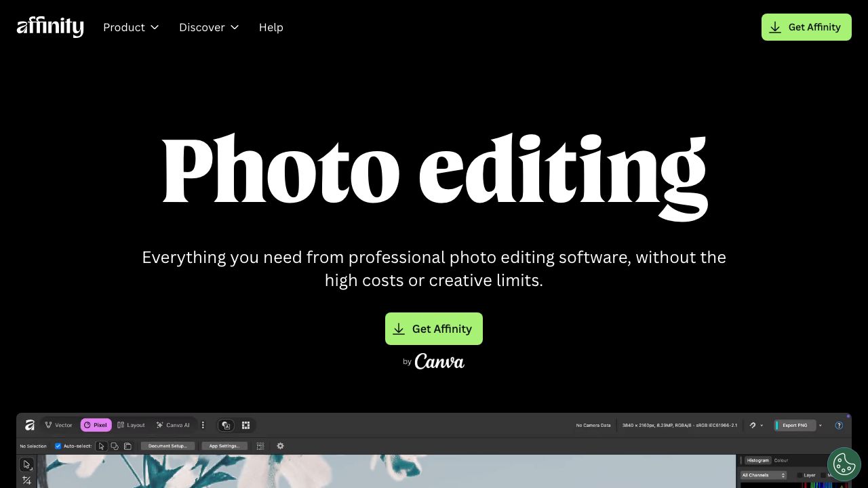This screenshot has width=868, height=488.
Task: Open the cookie preferences icon
Action: coord(844,464)
